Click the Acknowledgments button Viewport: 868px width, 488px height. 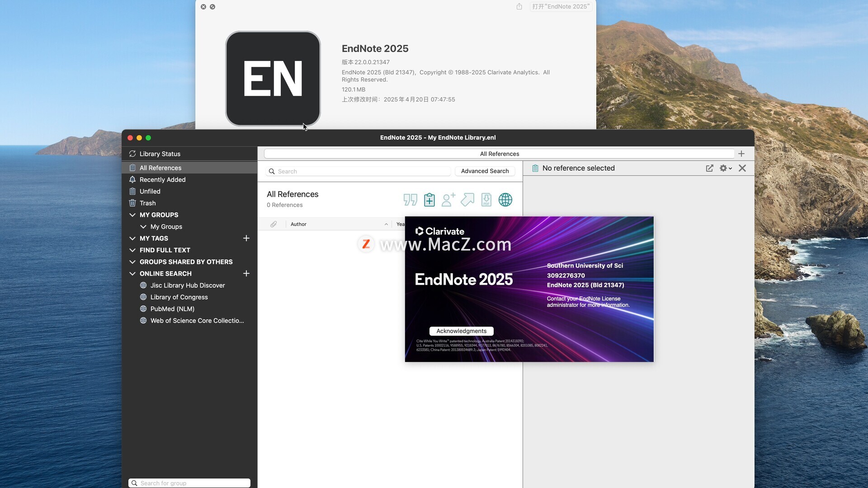[x=462, y=331]
